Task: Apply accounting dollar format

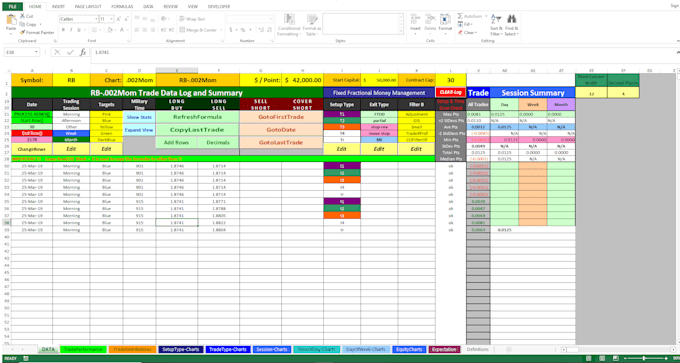Action: [x=231, y=30]
